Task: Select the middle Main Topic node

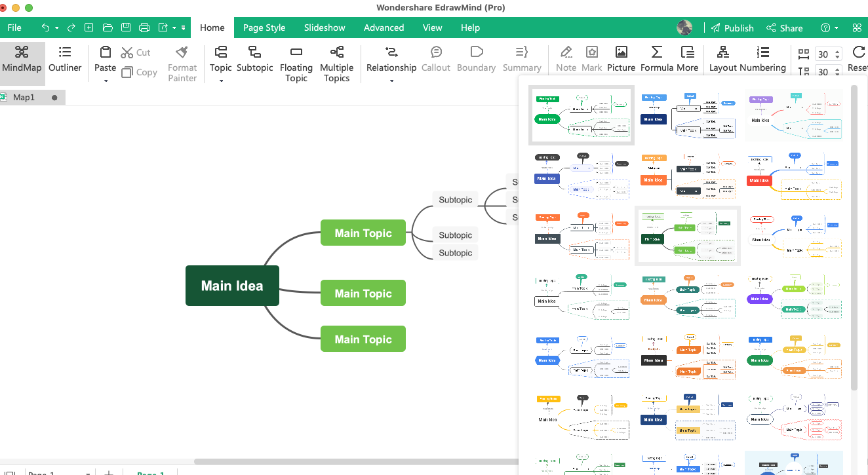Action: 363,294
